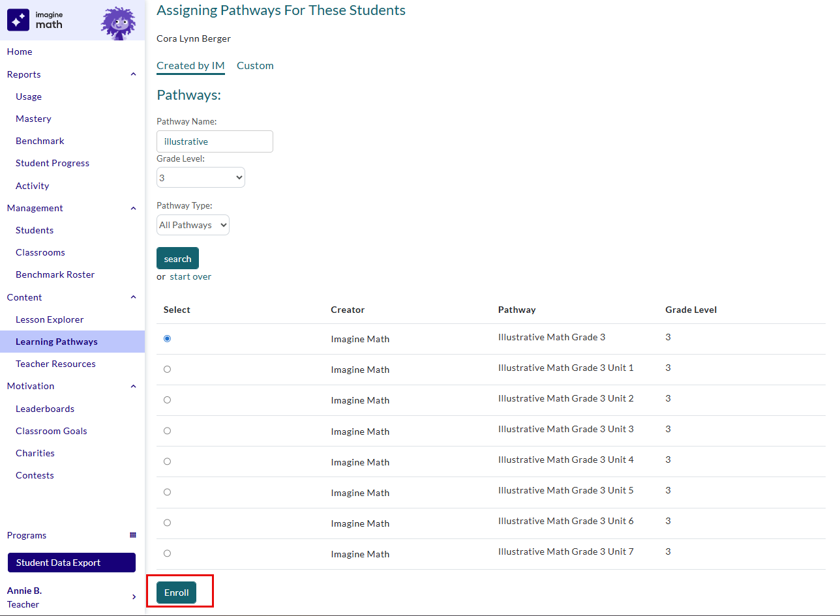Collapse the Motivation section chevron
This screenshot has width=840, height=616.
tap(133, 387)
